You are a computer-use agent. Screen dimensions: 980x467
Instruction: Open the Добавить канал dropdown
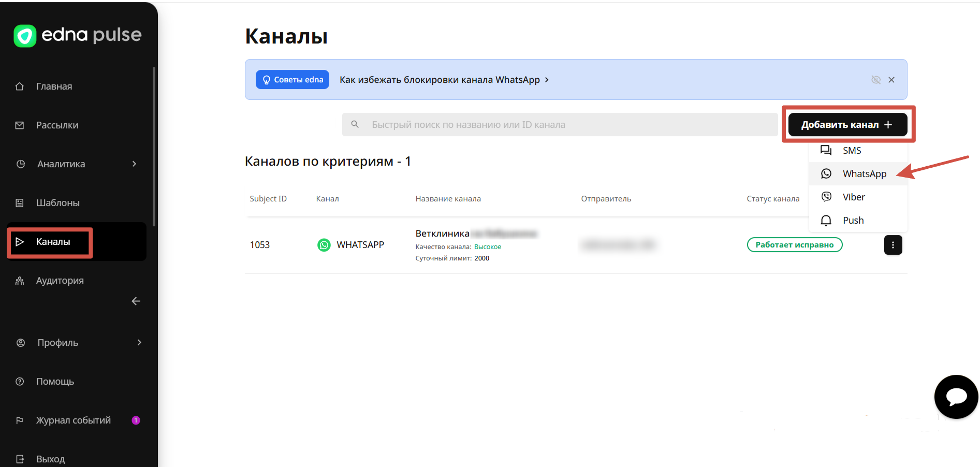(x=847, y=125)
